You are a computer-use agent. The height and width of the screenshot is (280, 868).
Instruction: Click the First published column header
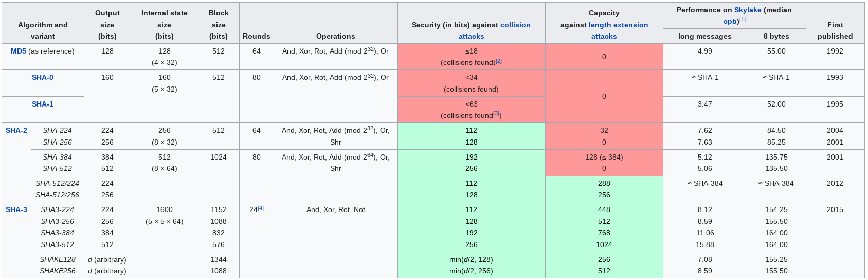[835, 30]
